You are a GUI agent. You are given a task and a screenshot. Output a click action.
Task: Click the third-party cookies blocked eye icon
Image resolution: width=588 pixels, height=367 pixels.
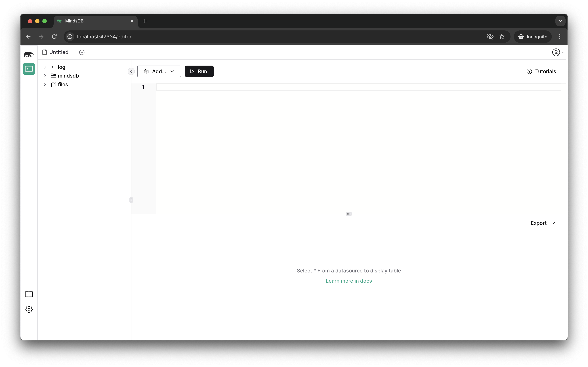(490, 36)
